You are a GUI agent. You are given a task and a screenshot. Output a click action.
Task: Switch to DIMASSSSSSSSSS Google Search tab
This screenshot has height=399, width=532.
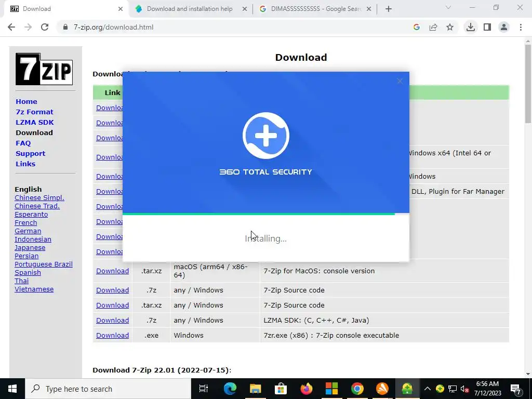[x=315, y=9]
